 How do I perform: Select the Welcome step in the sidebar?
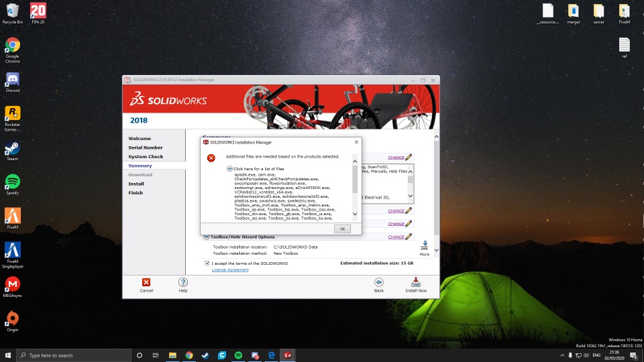[x=140, y=139]
